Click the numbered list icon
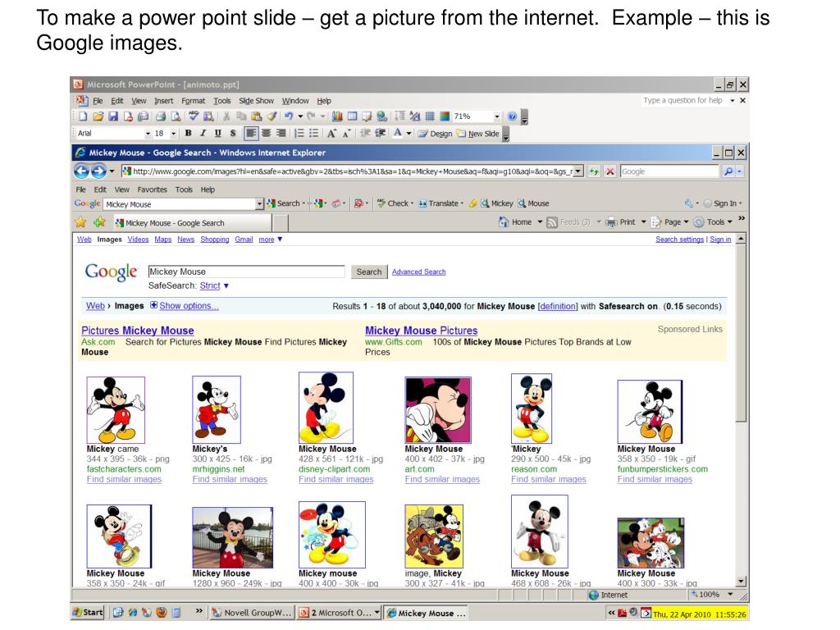Screen dimensions: 840x630 [299, 133]
